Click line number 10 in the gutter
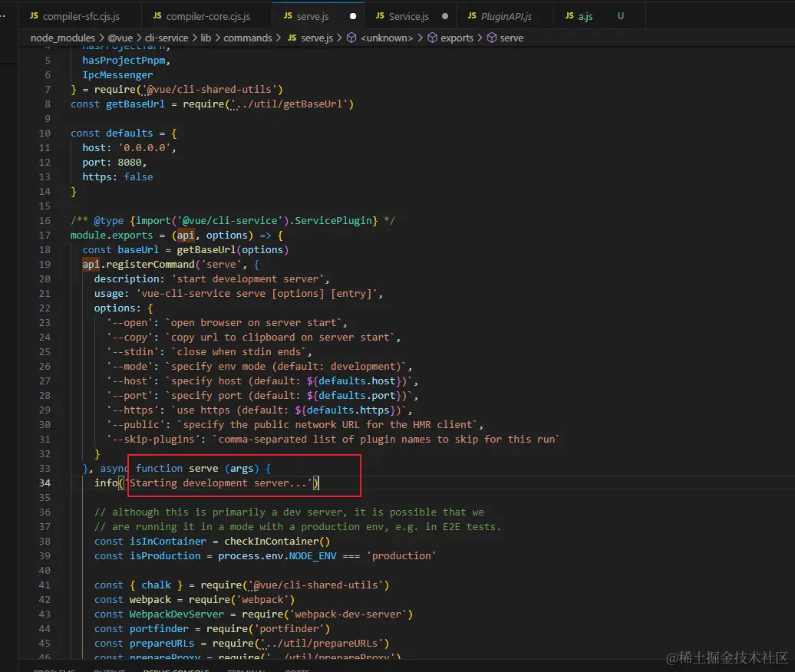The image size is (795, 672). click(x=45, y=133)
